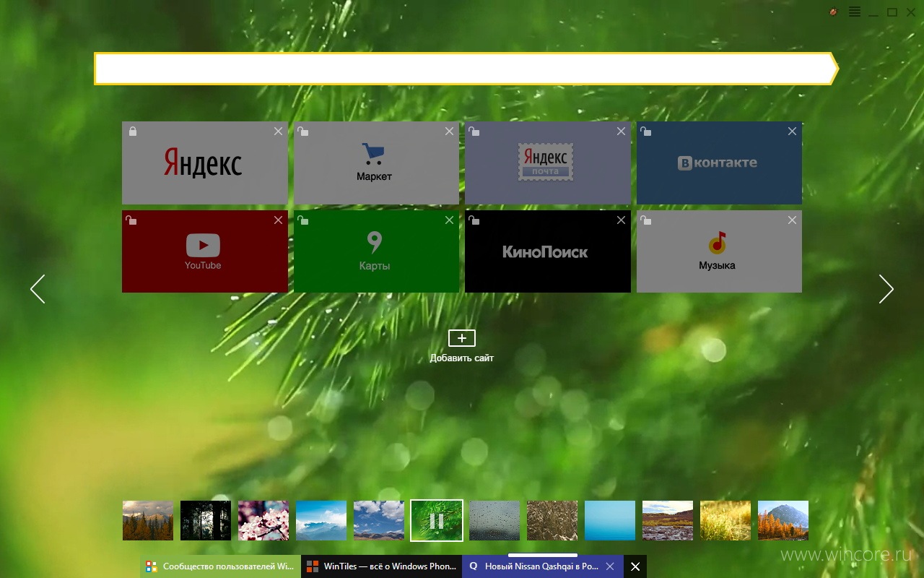Toggle the pin lock on Карты tile
924x578 pixels.
click(303, 220)
